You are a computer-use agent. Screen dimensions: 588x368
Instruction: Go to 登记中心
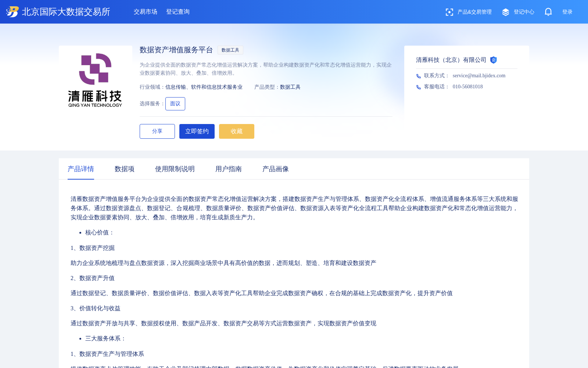(524, 12)
